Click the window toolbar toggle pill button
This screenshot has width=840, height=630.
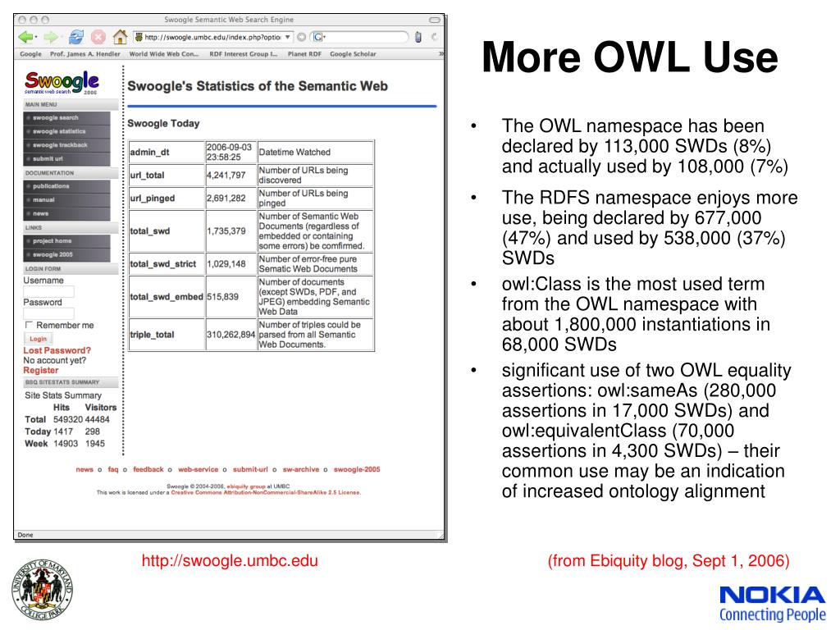point(435,20)
